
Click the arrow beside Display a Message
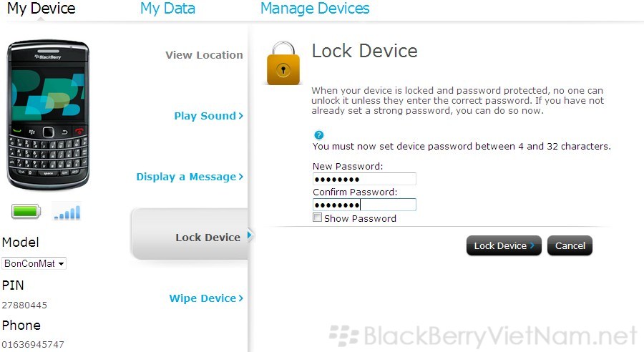click(241, 177)
